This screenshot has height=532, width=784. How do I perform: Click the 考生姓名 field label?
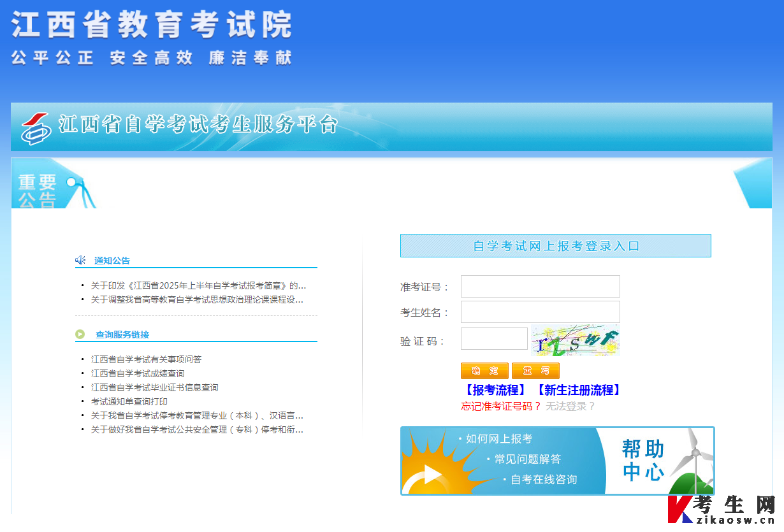[425, 313]
